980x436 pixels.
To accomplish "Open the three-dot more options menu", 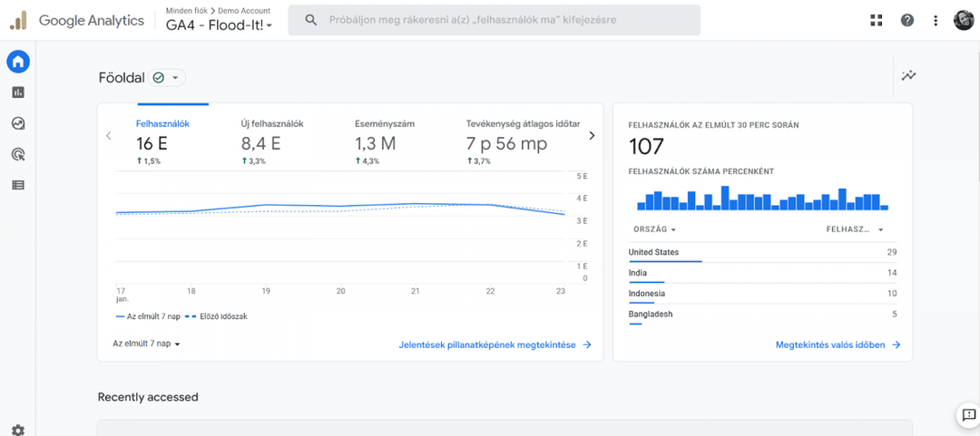I will 936,21.
